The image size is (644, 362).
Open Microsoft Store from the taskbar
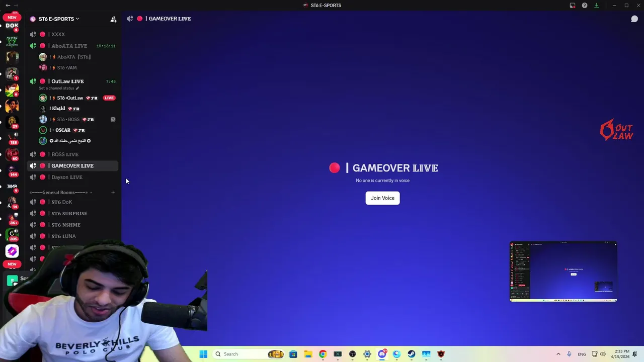point(293,354)
